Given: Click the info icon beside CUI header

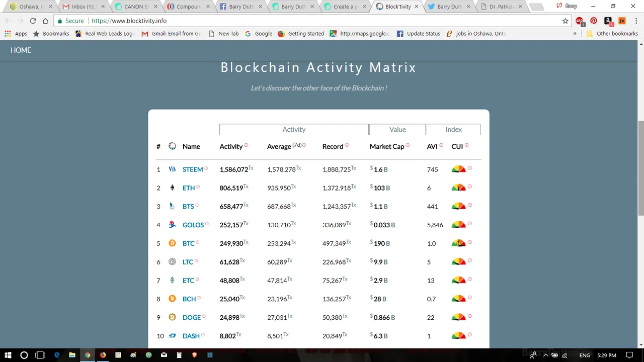Looking at the screenshot, I should [x=466, y=145].
